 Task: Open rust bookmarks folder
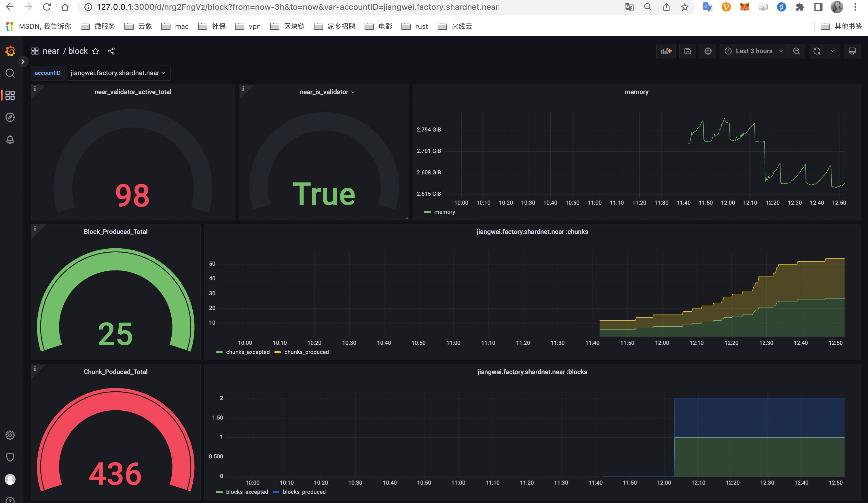[415, 26]
